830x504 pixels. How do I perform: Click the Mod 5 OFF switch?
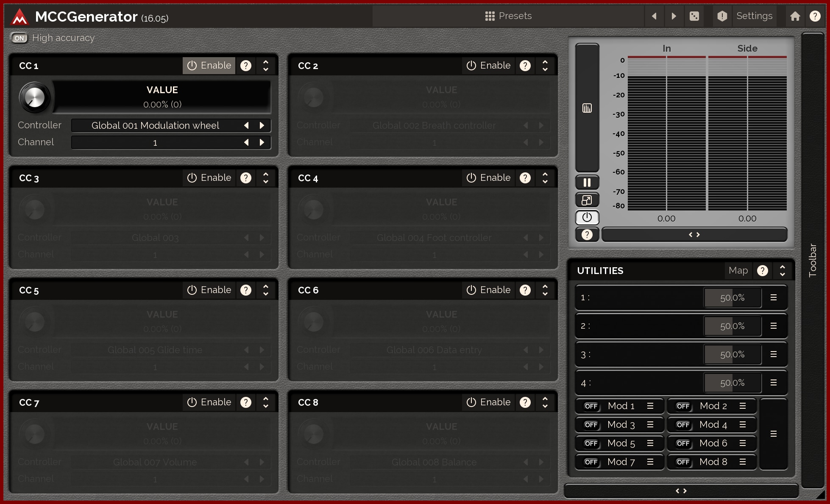[591, 443]
